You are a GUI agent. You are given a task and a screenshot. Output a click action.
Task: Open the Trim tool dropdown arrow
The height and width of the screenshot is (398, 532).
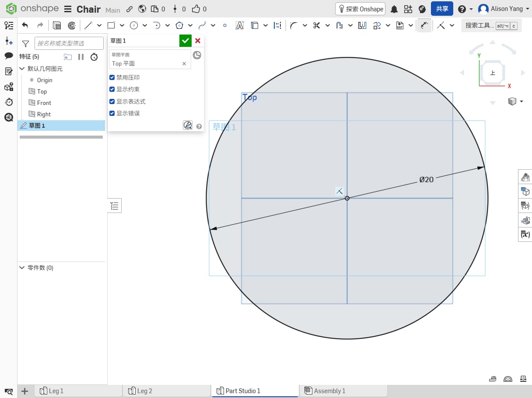(327, 25)
